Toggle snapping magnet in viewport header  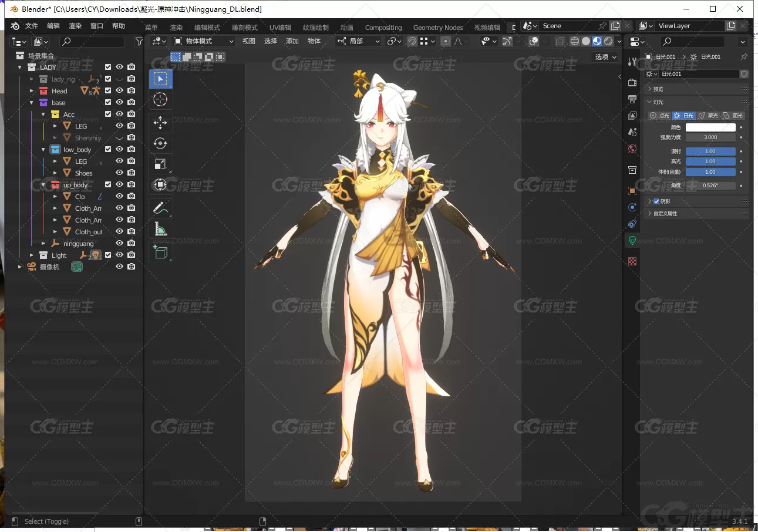412,41
